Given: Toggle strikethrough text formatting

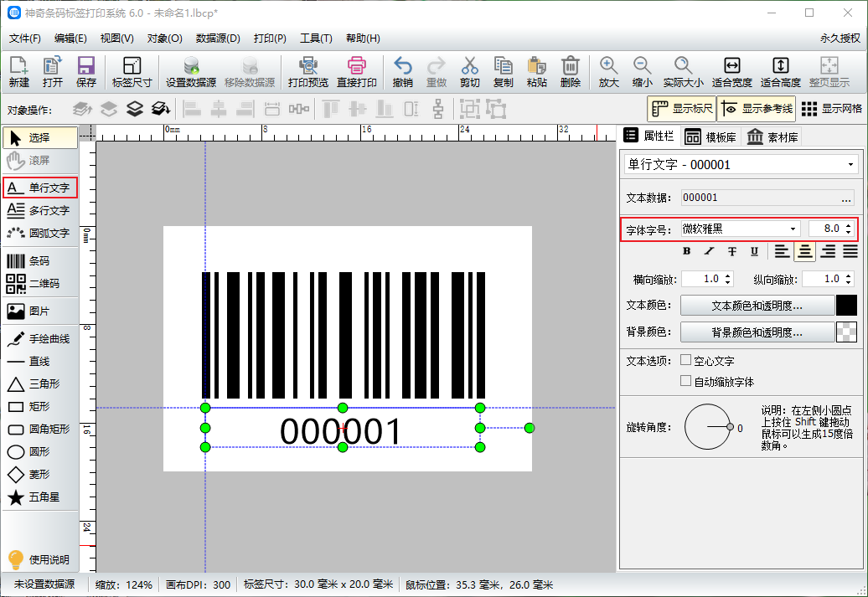Looking at the screenshot, I should [x=731, y=251].
